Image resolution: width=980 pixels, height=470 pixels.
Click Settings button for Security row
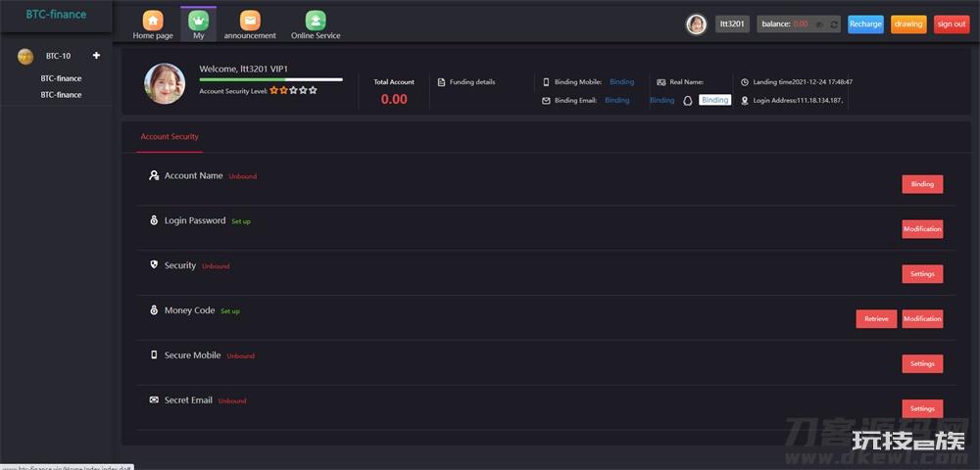click(922, 274)
